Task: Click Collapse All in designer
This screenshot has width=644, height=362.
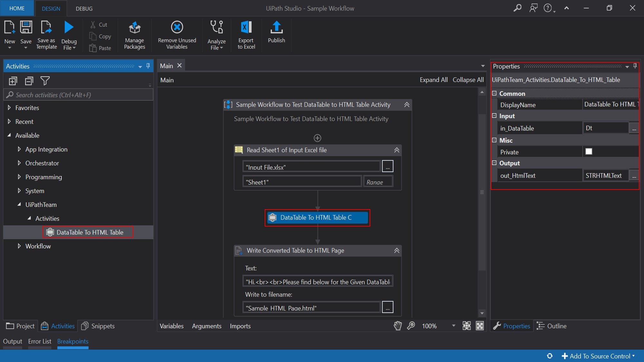Action: click(468, 80)
